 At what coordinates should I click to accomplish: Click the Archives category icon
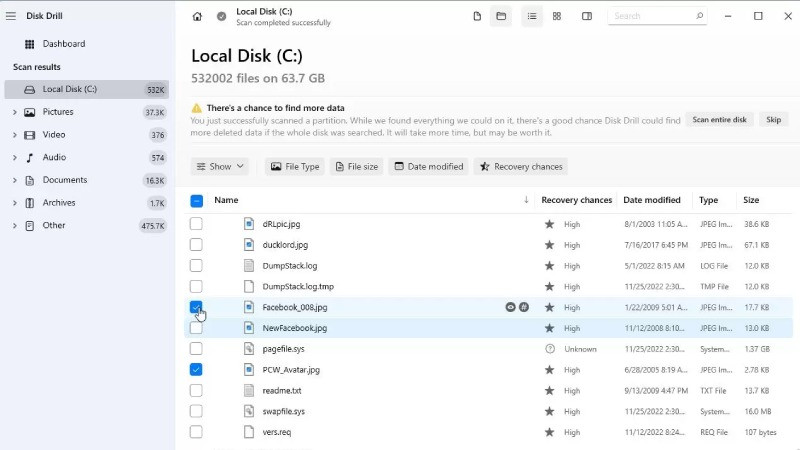[30, 203]
